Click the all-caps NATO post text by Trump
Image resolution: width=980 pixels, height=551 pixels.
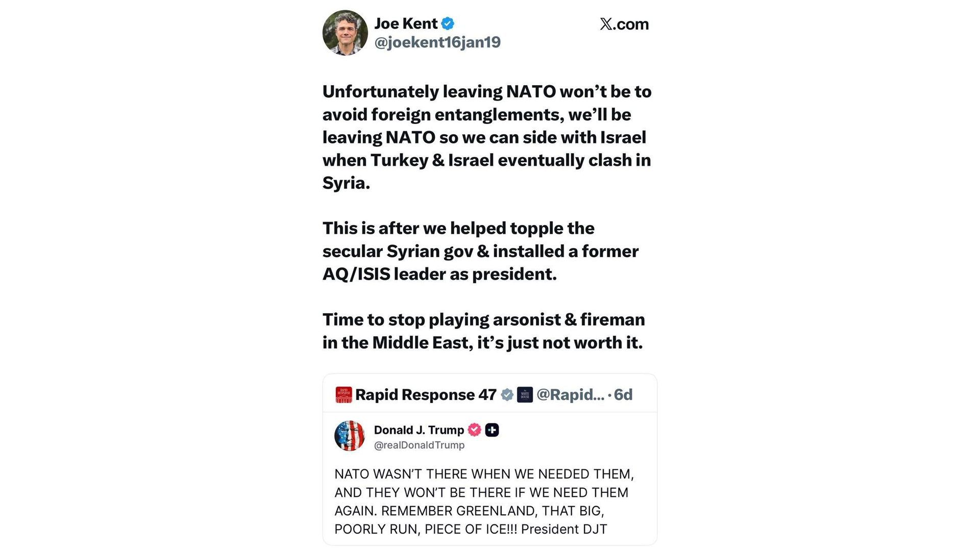pyautogui.click(x=484, y=502)
